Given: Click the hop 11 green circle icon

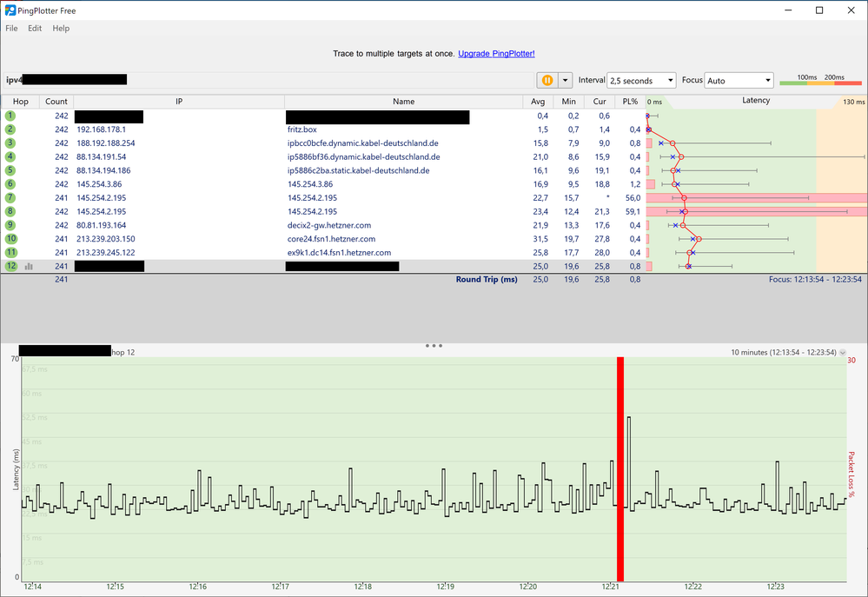Looking at the screenshot, I should tap(11, 253).
